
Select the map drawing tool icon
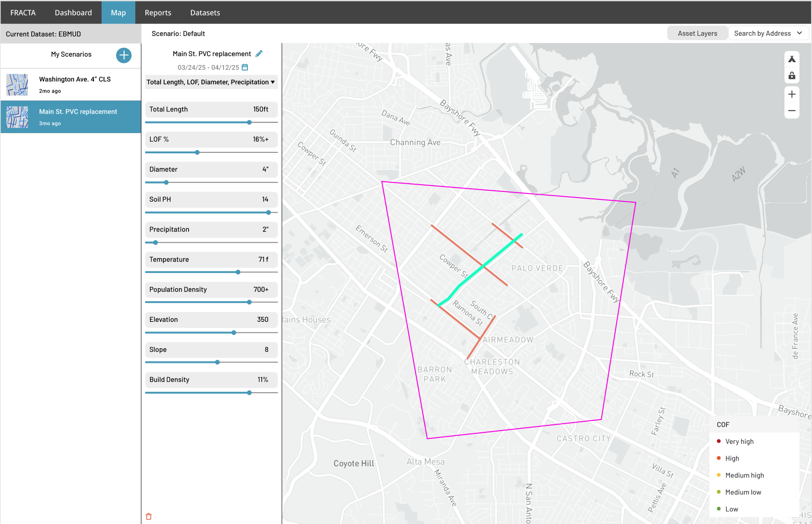(x=792, y=59)
